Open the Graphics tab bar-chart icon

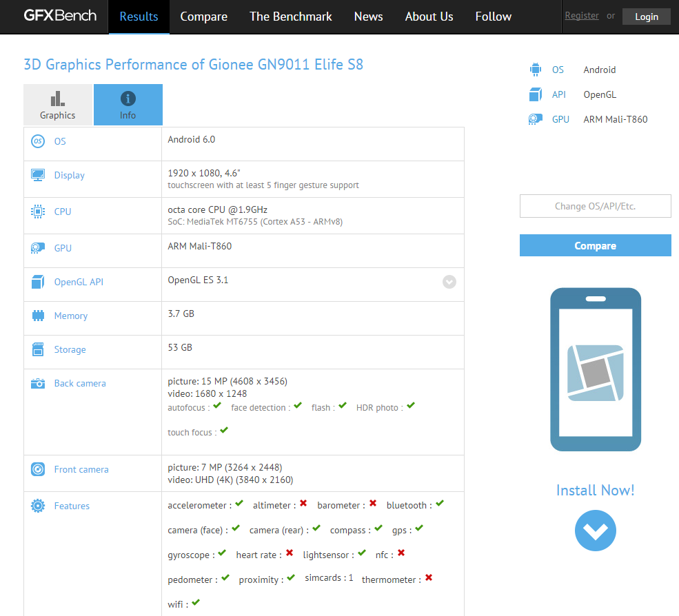click(x=58, y=99)
